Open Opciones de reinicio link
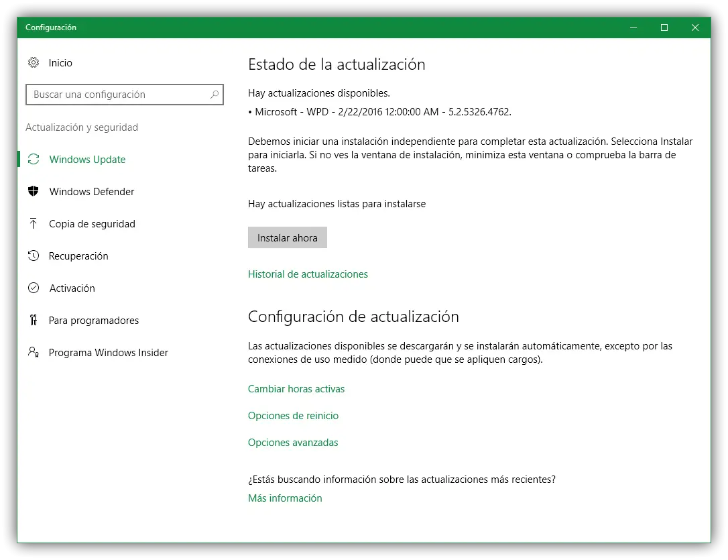The width and height of the screenshot is (728, 560). coord(294,416)
